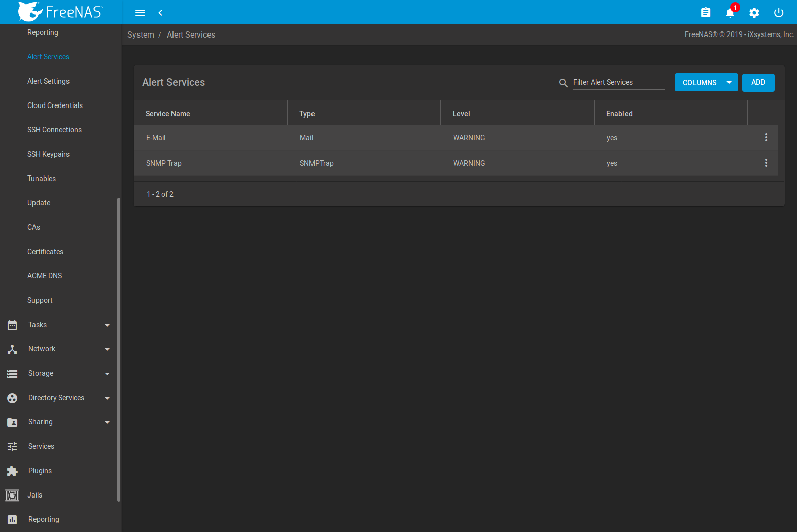Sort by Enabled column header
797x532 pixels.
619,114
